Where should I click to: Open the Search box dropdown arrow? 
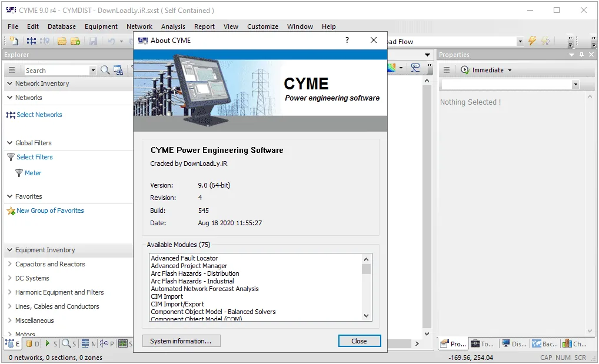pyautogui.click(x=93, y=71)
